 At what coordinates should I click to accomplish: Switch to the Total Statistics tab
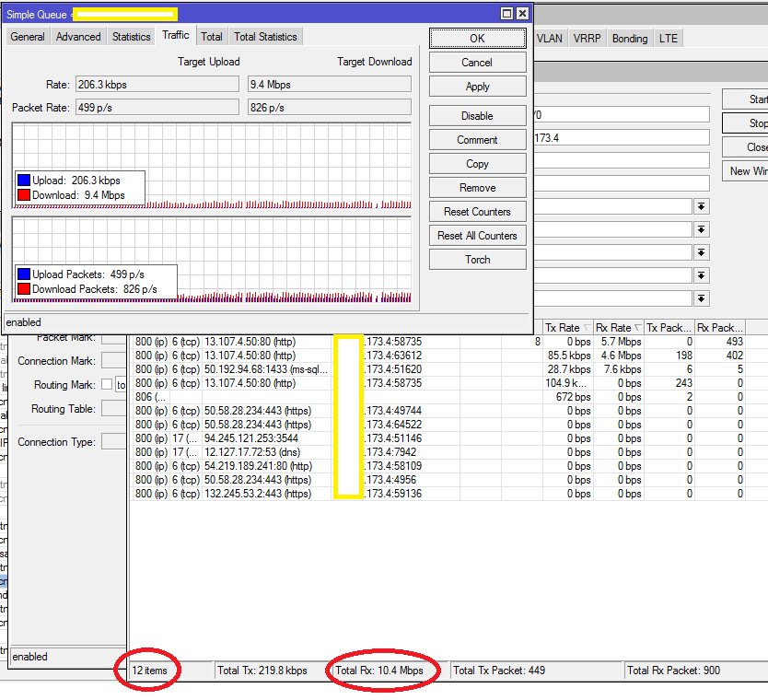265,37
